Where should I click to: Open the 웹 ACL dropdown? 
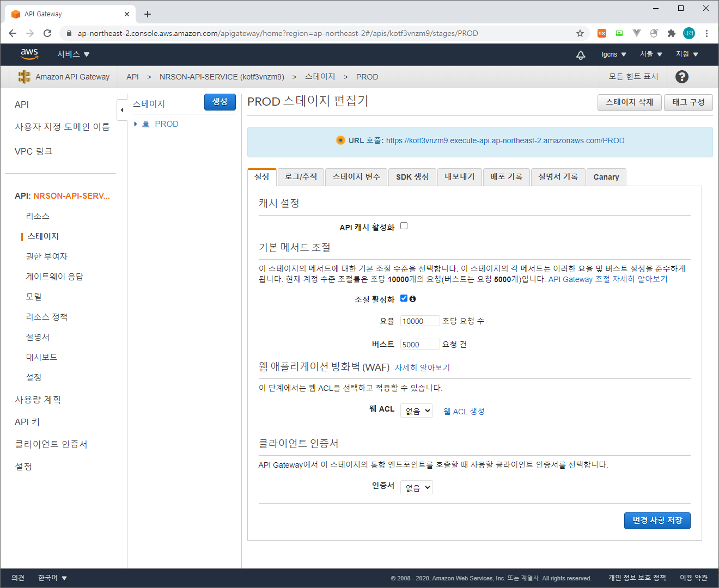[417, 411]
